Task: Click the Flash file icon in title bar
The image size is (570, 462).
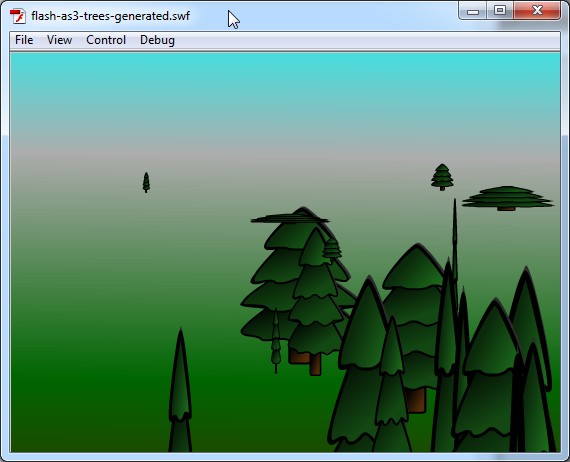Action: 17,16
